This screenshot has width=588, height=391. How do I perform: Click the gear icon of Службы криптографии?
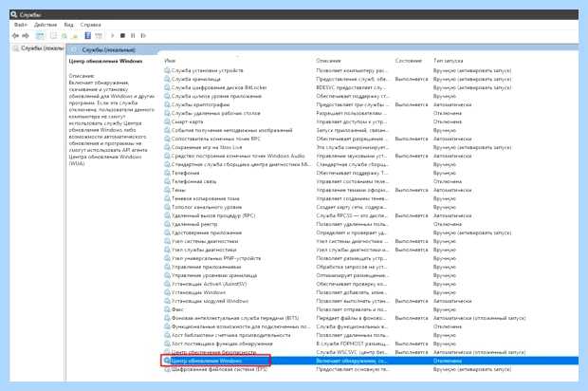pos(167,104)
